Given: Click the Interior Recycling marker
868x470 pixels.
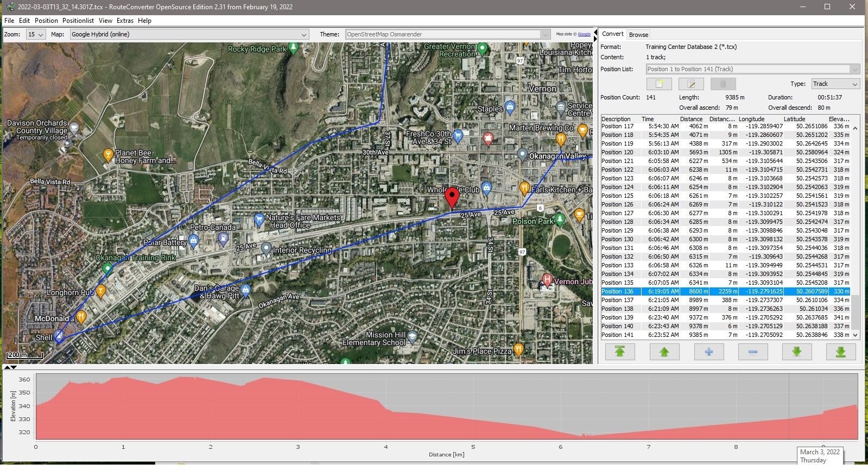Looking at the screenshot, I should click(266, 249).
